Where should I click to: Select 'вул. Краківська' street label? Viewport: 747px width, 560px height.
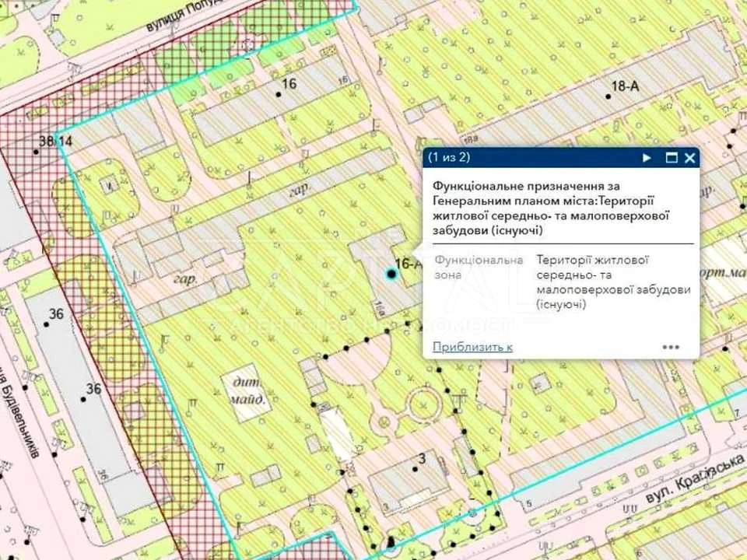(695, 478)
